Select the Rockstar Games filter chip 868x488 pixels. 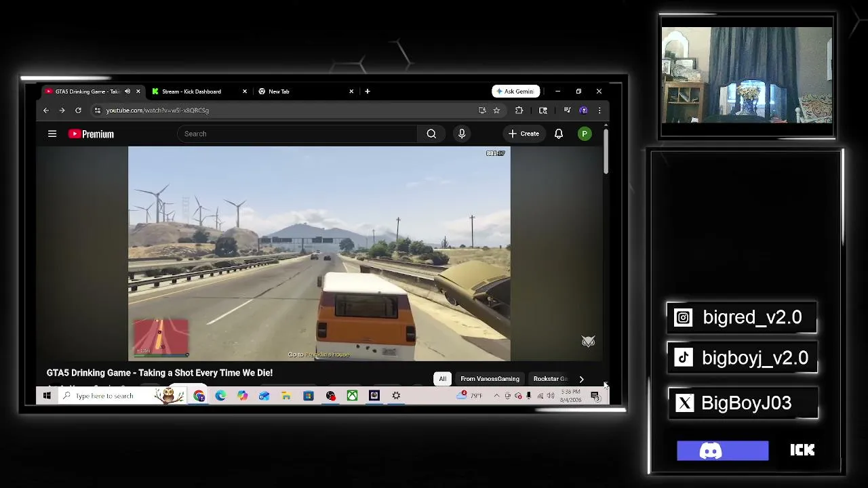[550, 379]
